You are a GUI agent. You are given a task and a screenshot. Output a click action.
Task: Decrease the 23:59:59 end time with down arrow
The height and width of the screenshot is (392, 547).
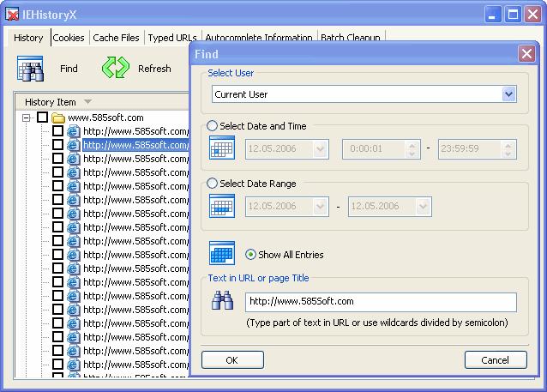[508, 154]
